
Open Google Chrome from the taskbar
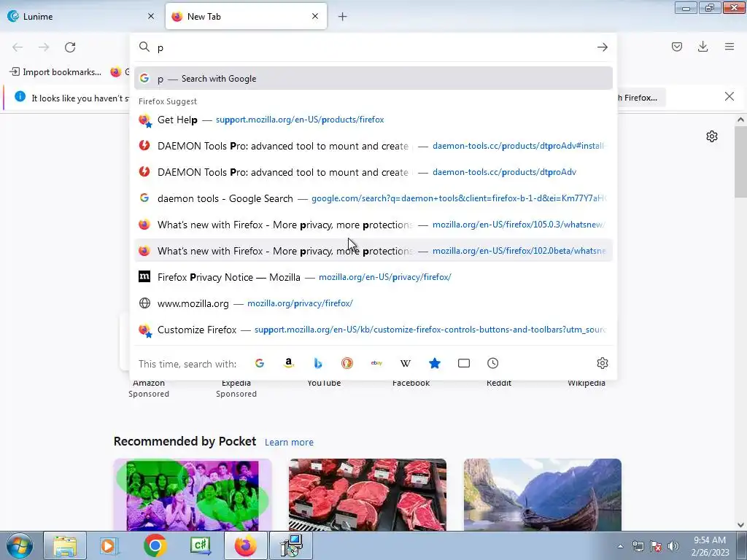coord(155,545)
